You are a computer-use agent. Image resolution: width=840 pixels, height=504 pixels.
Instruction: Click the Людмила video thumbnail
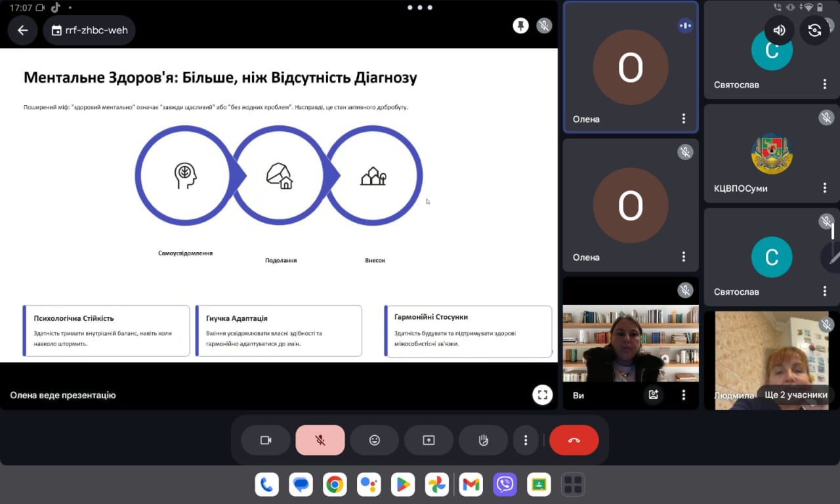click(x=772, y=360)
